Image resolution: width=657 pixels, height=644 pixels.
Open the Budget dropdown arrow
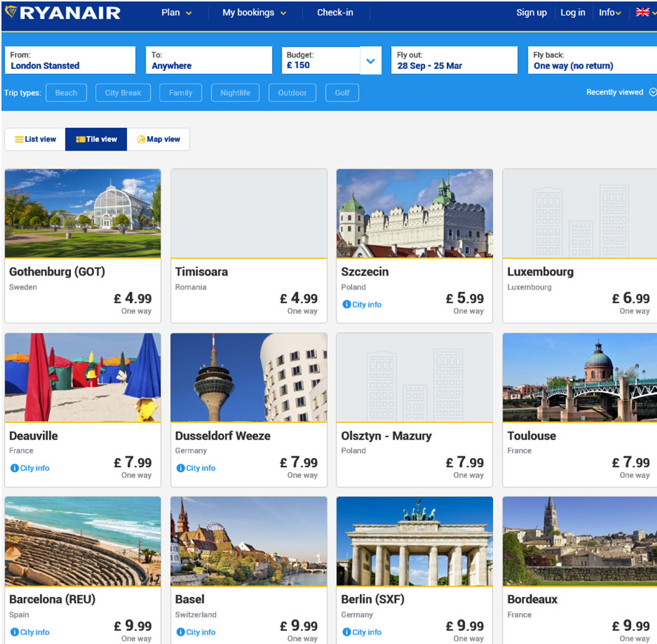(x=370, y=61)
